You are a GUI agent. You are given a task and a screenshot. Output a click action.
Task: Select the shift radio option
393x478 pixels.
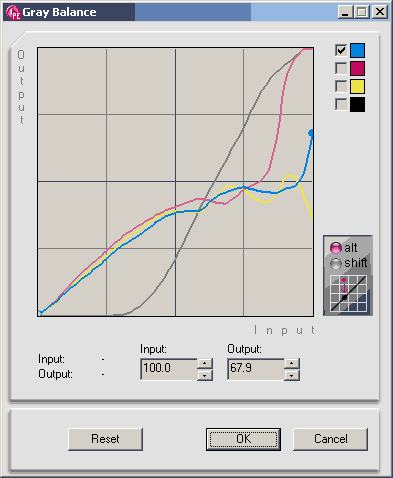(x=336, y=263)
